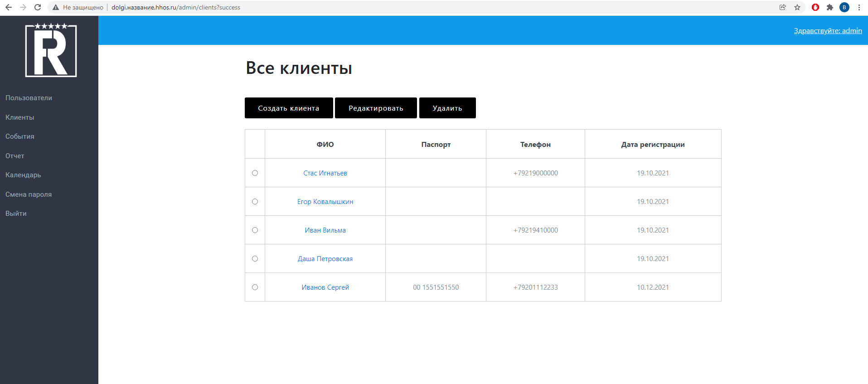Click the Создать клиента button
This screenshot has width=868, height=384.
coord(289,108)
